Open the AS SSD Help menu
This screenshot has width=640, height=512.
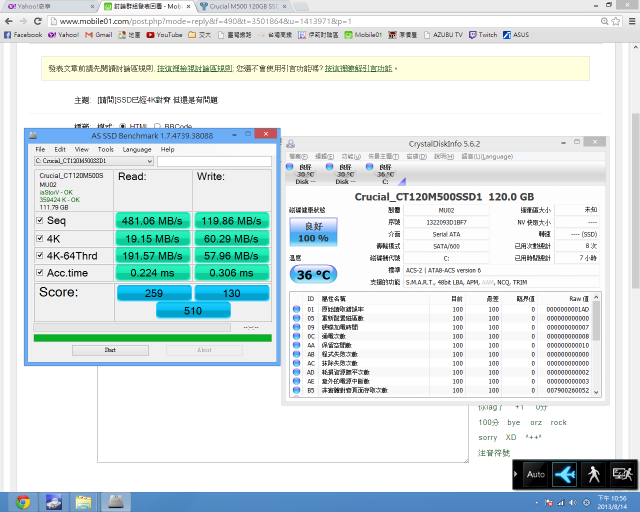167,149
